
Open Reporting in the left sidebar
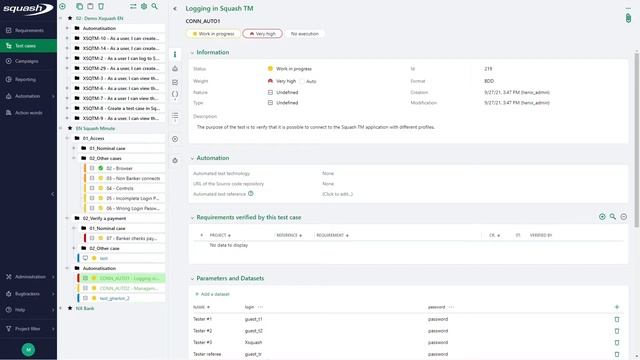click(x=28, y=80)
